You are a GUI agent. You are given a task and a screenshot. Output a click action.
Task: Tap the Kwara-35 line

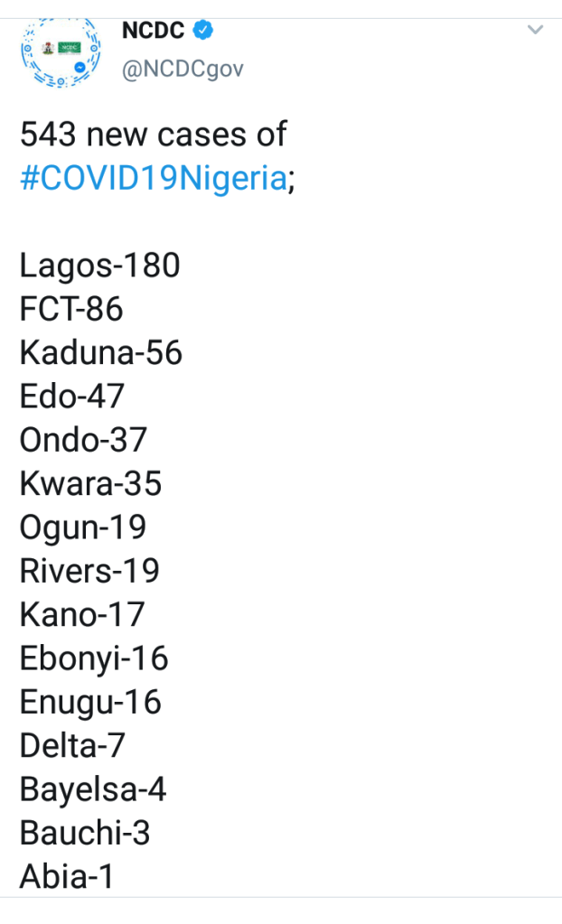[90, 484]
